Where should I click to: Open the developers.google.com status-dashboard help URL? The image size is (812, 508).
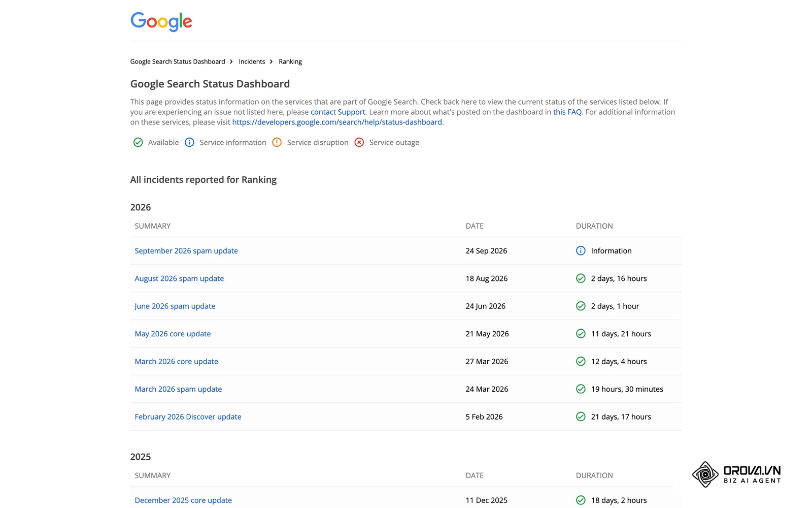[337, 122]
